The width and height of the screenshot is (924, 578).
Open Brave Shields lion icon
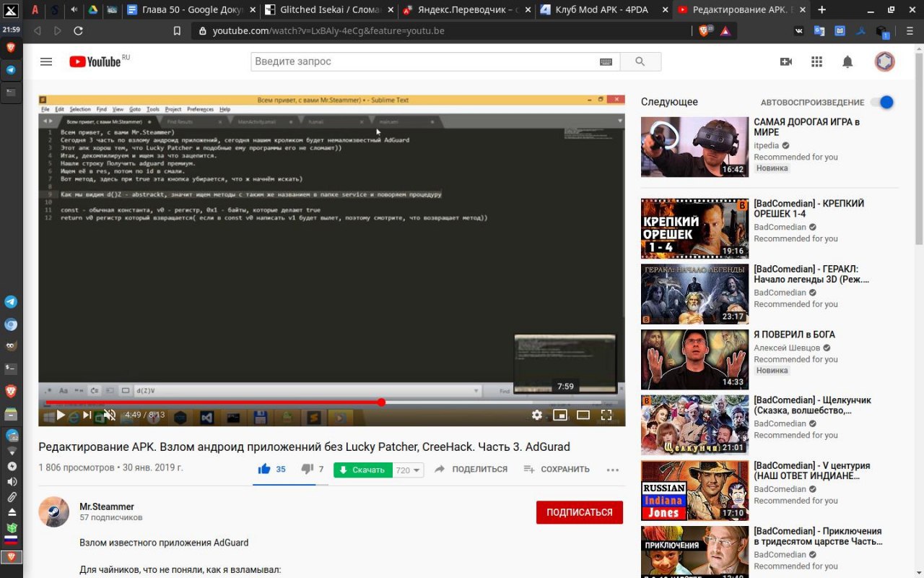705,31
